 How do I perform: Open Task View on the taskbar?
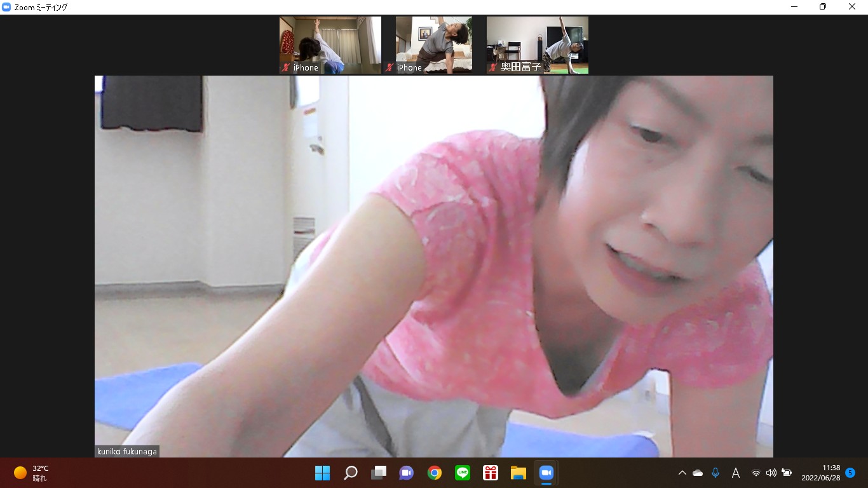(x=379, y=473)
